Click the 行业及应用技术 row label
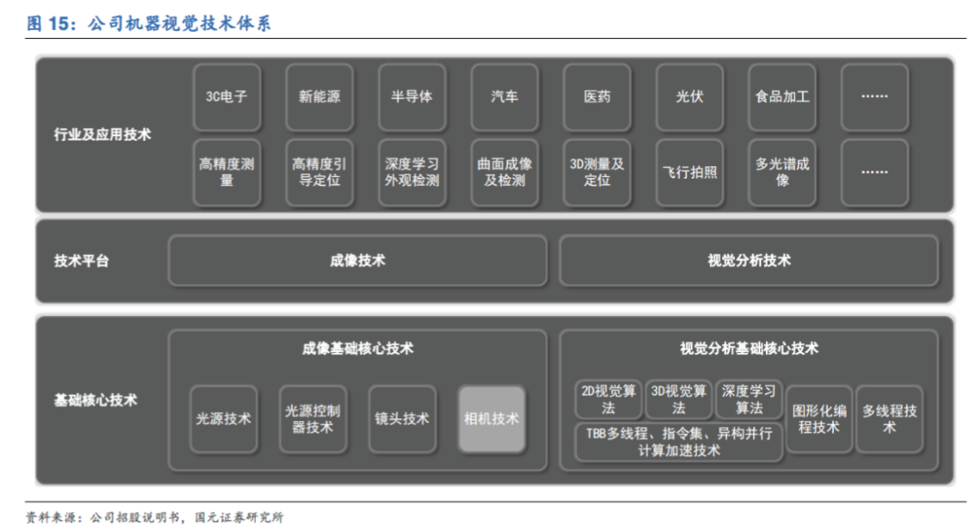 tap(103, 134)
